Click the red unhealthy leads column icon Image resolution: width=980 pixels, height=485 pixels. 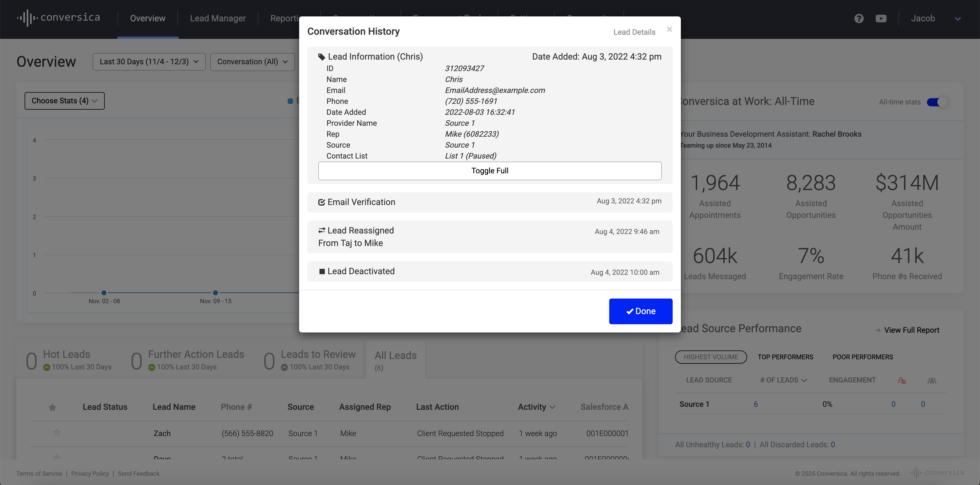901,380
